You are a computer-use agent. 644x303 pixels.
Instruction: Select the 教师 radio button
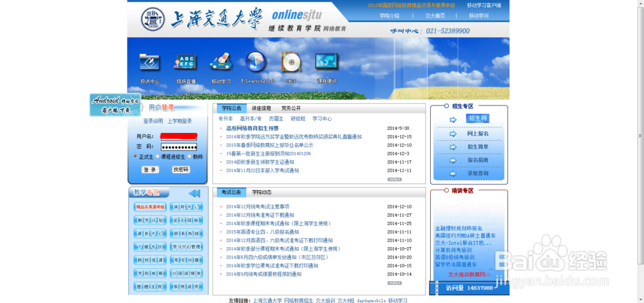(x=189, y=156)
